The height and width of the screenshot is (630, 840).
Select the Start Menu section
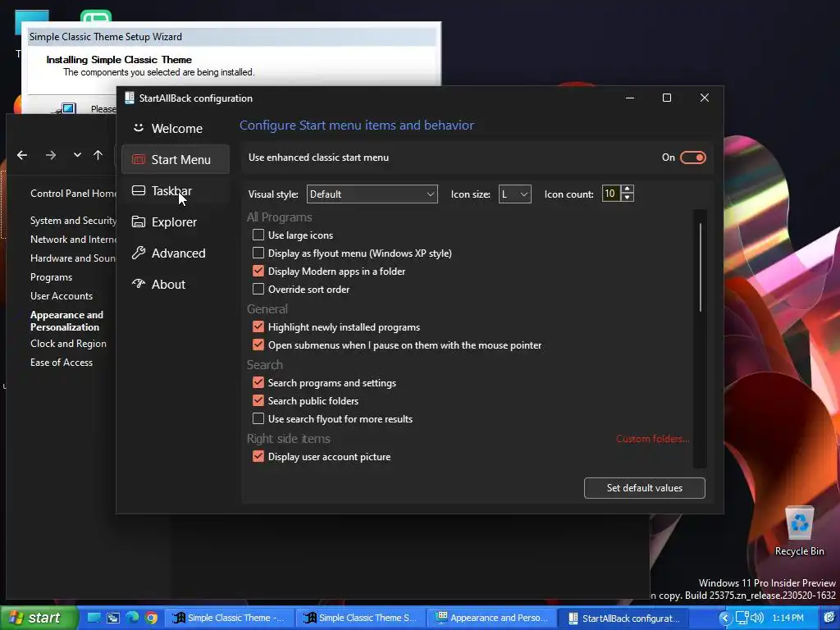tap(176, 160)
